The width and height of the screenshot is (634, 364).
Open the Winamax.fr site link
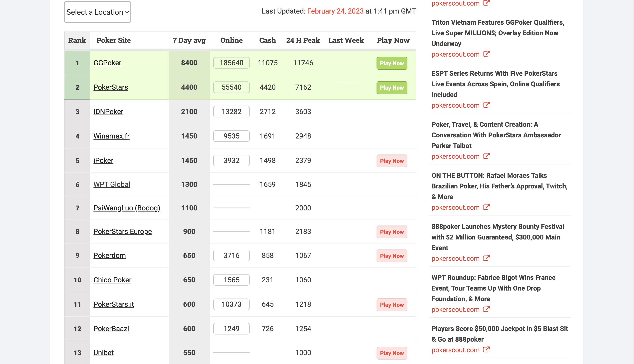111,136
